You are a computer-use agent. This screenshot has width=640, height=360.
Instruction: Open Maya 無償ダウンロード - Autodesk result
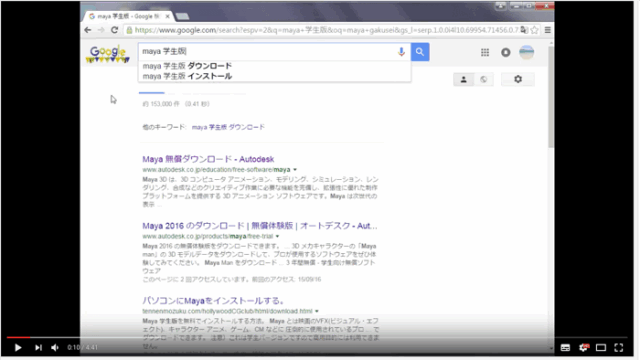pyautogui.click(x=208, y=159)
